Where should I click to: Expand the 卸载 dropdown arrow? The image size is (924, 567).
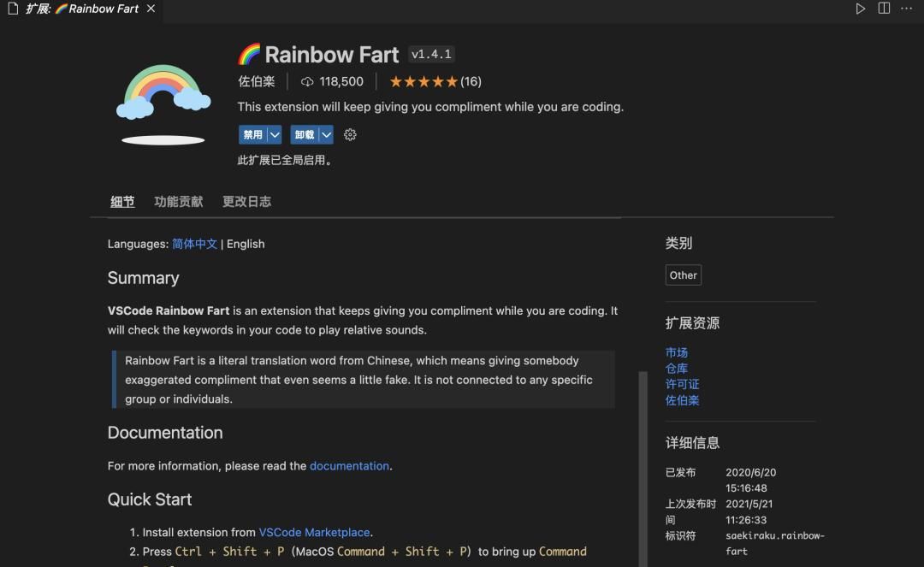coord(326,135)
